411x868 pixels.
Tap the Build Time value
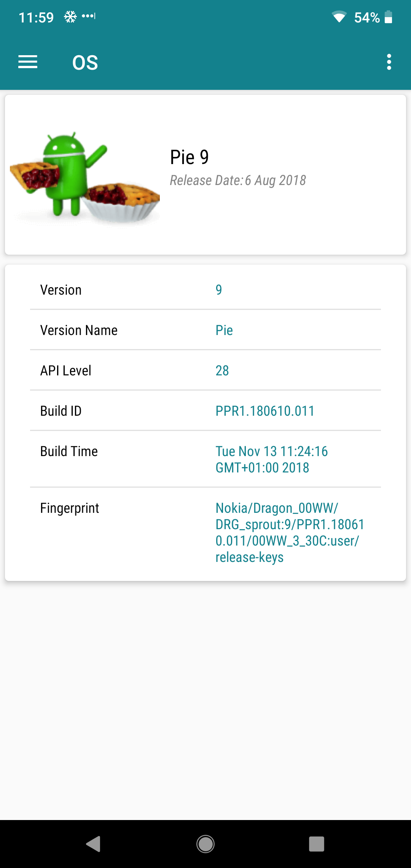(x=272, y=460)
